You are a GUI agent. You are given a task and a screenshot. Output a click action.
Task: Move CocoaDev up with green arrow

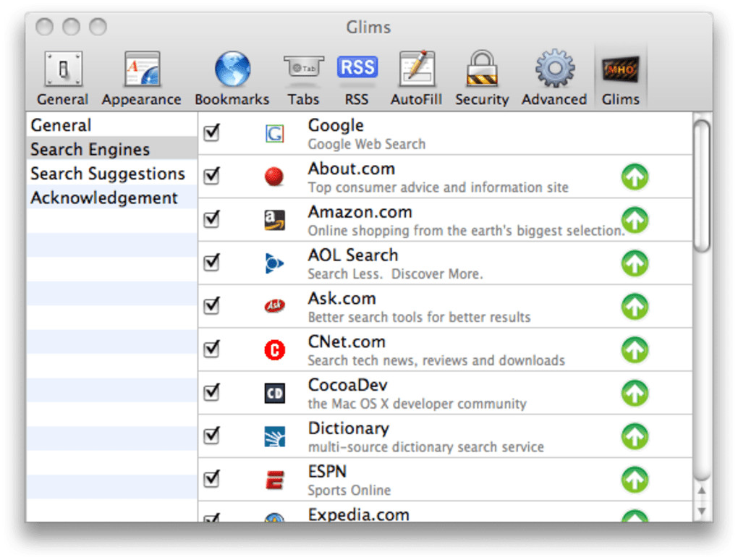tap(635, 393)
